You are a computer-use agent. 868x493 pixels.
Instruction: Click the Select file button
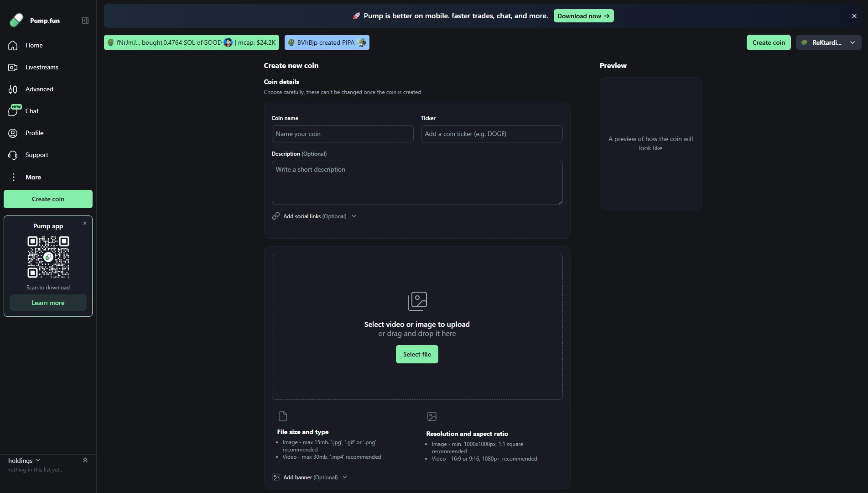(417, 354)
